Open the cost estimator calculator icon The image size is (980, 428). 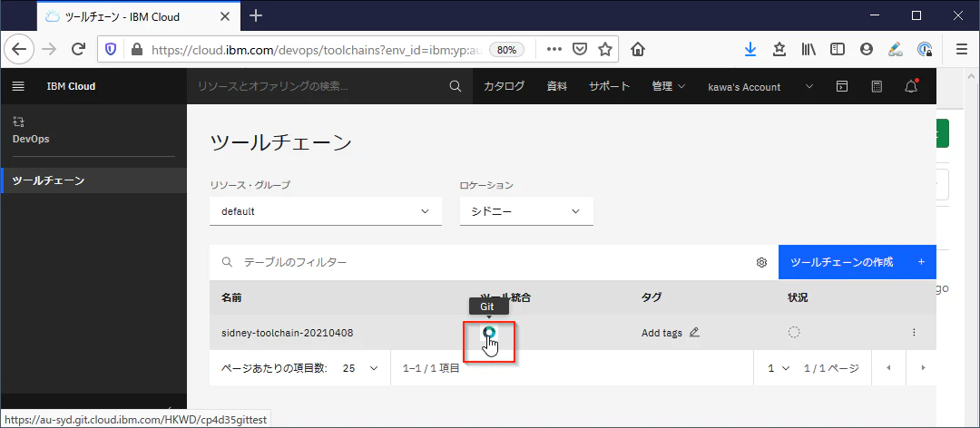coord(877,87)
